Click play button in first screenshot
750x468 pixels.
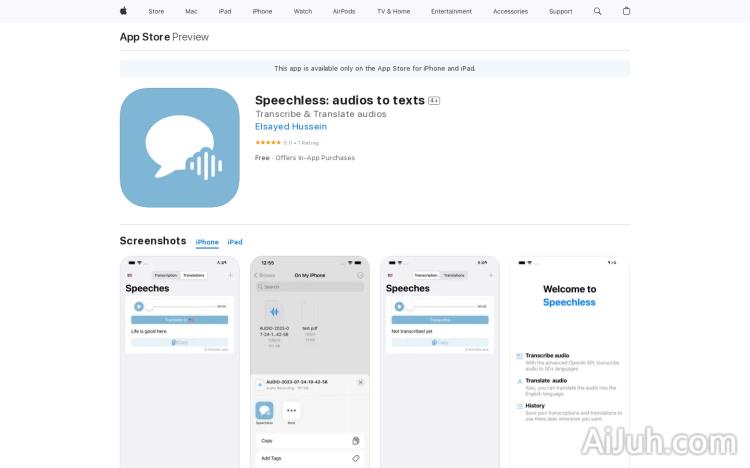(139, 306)
